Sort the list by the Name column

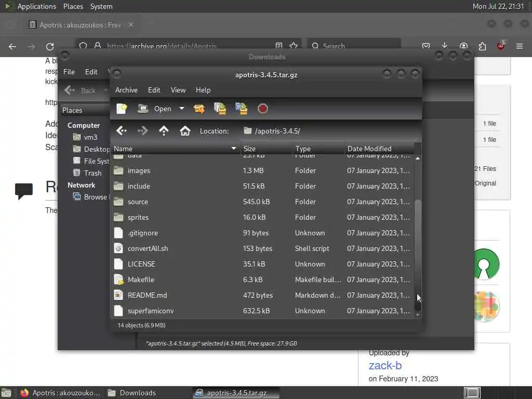tap(176, 149)
